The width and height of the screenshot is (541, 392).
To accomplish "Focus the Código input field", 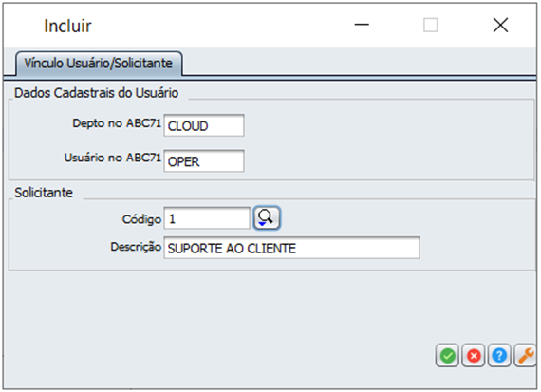I will pyautogui.click(x=207, y=218).
